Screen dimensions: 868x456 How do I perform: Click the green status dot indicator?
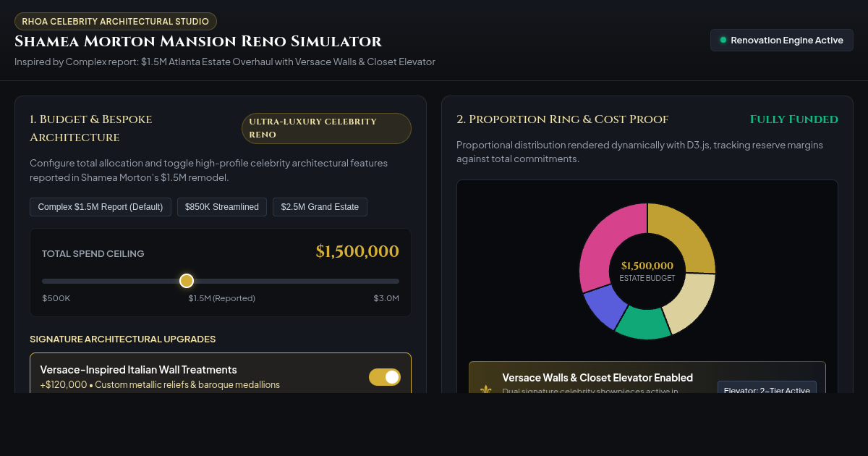tap(723, 41)
